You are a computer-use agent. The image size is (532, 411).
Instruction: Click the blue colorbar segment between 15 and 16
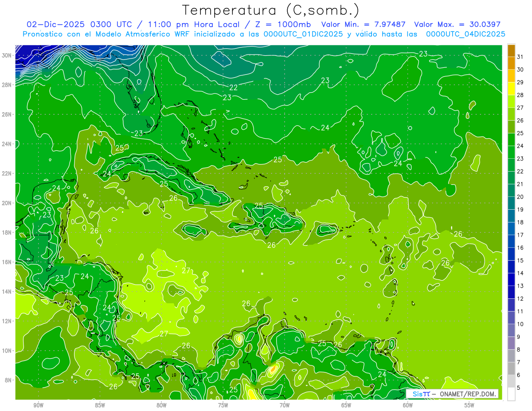point(511,254)
